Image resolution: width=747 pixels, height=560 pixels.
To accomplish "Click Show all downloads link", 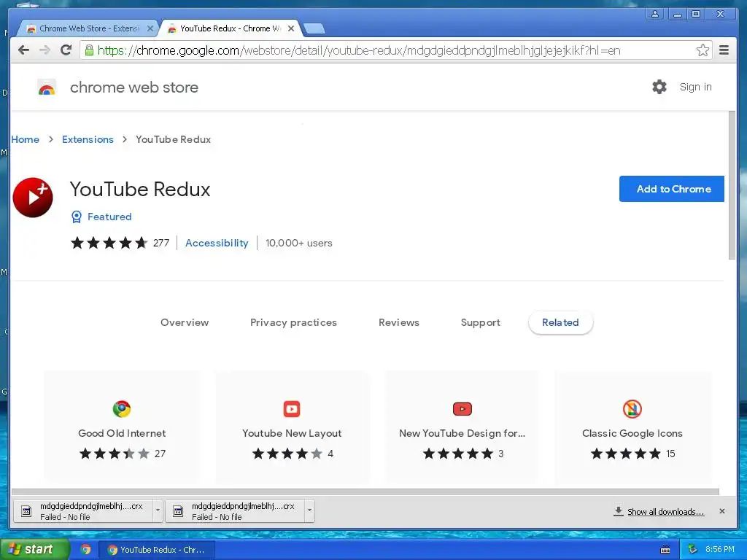I will [665, 511].
